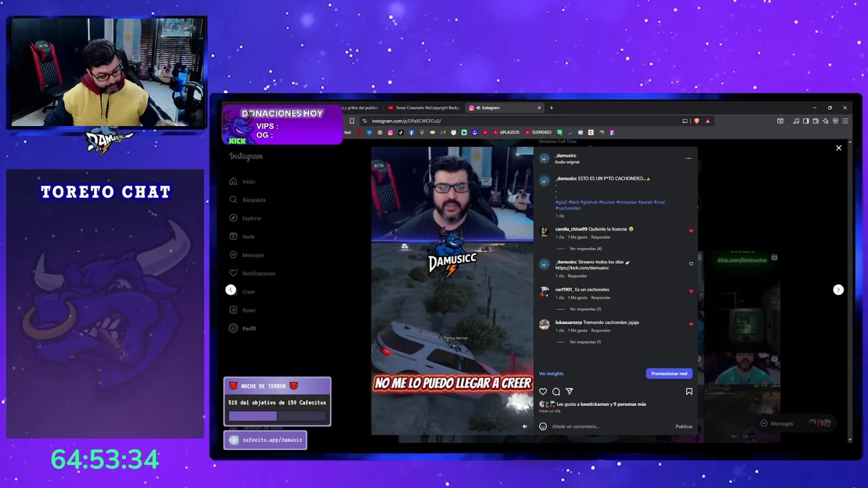
Task: Like lukasuarezrp's comment
Action: tap(691, 324)
